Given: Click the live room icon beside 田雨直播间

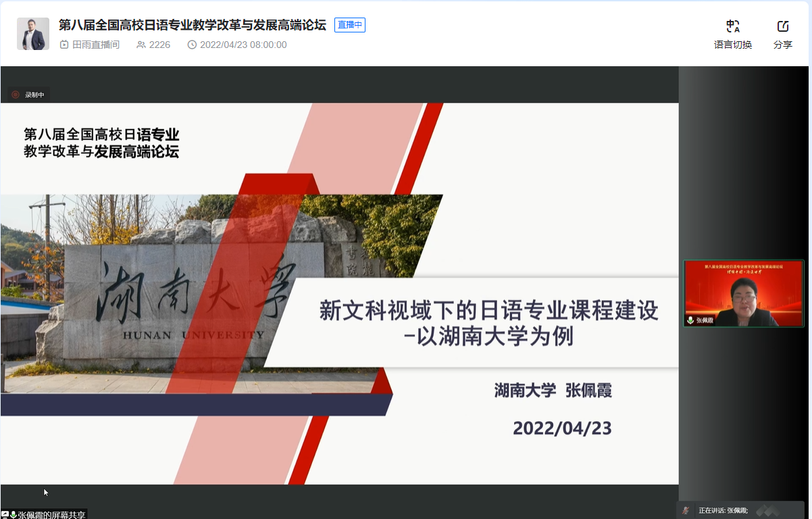Looking at the screenshot, I should click(64, 45).
